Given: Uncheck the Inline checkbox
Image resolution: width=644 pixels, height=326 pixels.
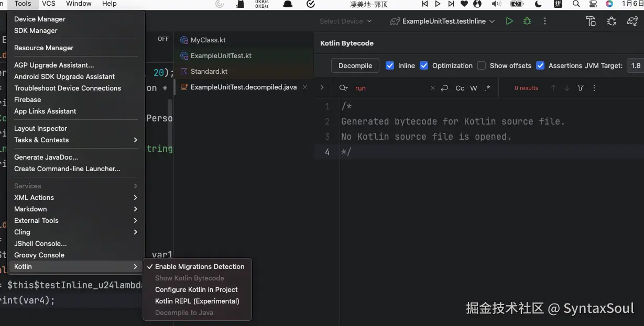Looking at the screenshot, I should click(390, 66).
